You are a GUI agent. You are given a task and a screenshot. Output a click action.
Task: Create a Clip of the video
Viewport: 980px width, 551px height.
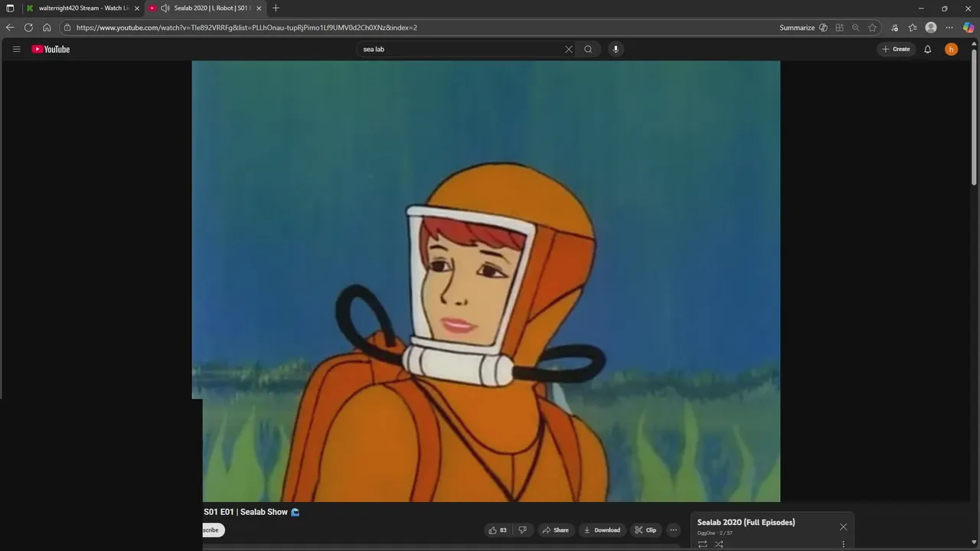(645, 530)
